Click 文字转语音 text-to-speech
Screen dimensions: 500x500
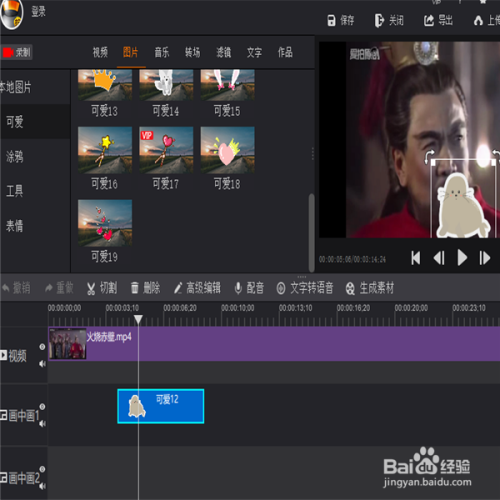point(305,288)
